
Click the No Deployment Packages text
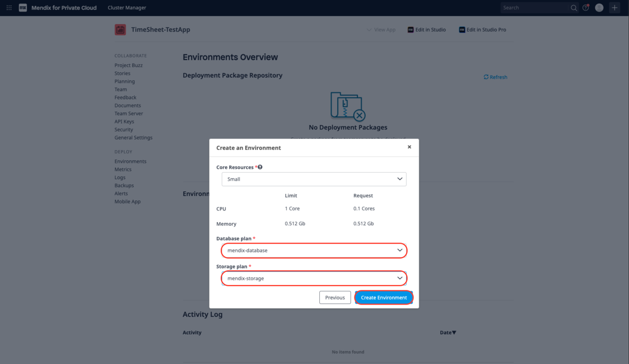(x=348, y=127)
